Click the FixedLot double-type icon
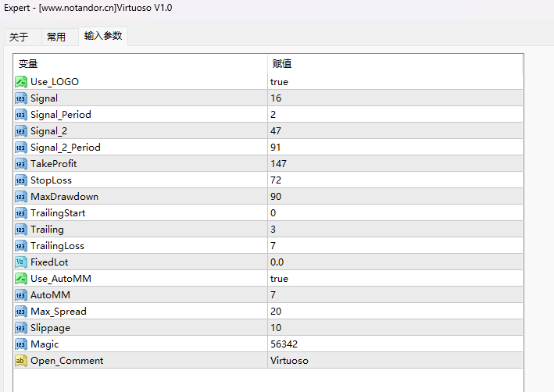 tap(21, 262)
